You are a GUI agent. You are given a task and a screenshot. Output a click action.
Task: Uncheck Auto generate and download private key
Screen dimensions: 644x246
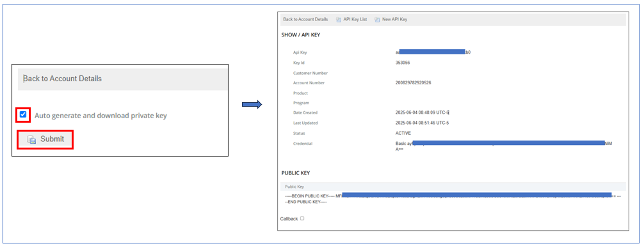23,114
